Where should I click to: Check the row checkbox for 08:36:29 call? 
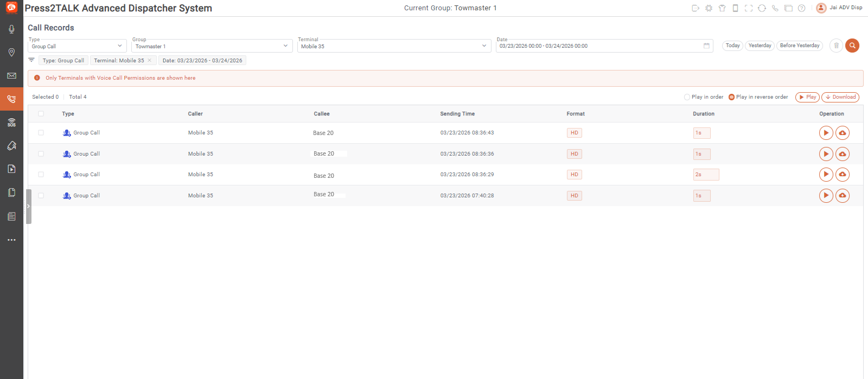pos(41,175)
